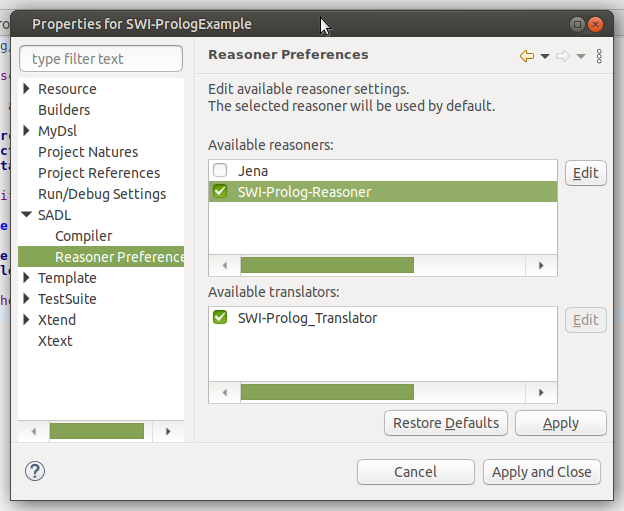Open Run/Debug Settings page
This screenshot has width=624, height=511.
pos(102,194)
